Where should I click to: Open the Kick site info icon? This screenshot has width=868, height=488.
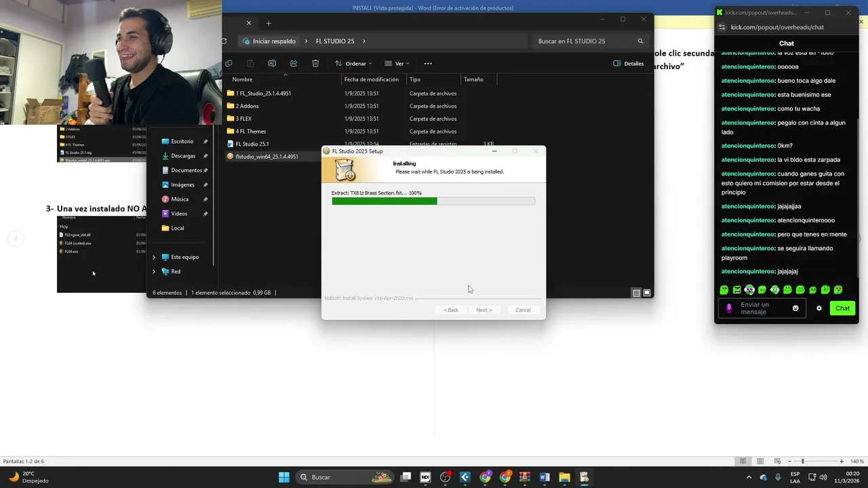point(722,27)
